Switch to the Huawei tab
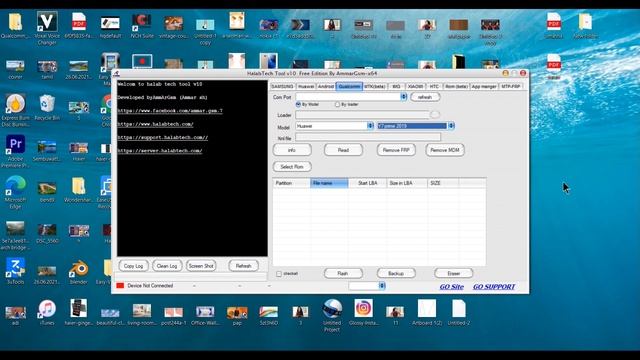Viewport: 640px width, 360px height. pyautogui.click(x=306, y=87)
